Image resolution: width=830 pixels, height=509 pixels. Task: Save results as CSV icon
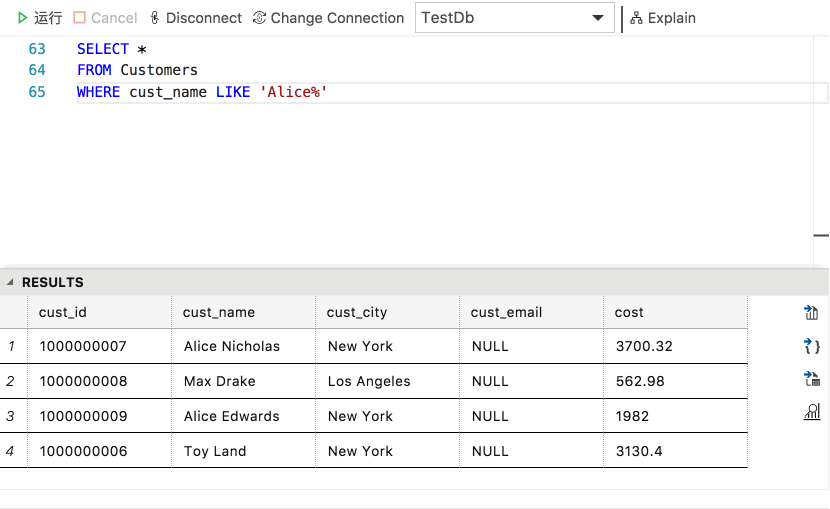[x=811, y=313]
